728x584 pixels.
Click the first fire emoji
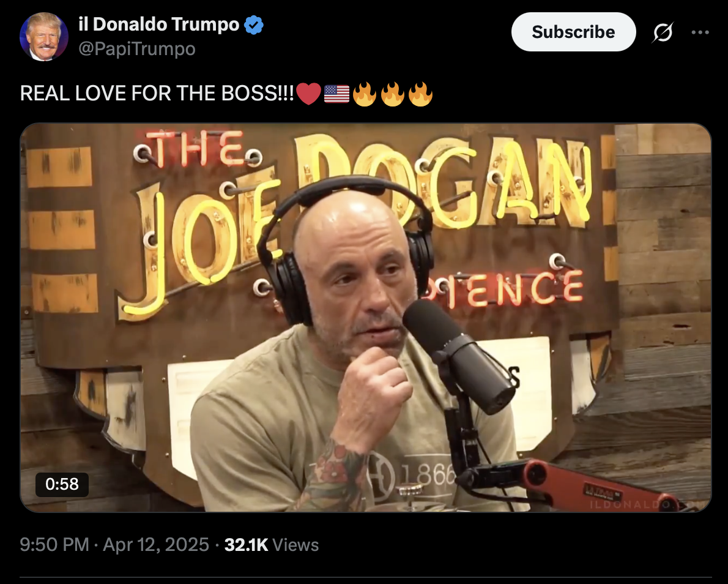pos(365,94)
